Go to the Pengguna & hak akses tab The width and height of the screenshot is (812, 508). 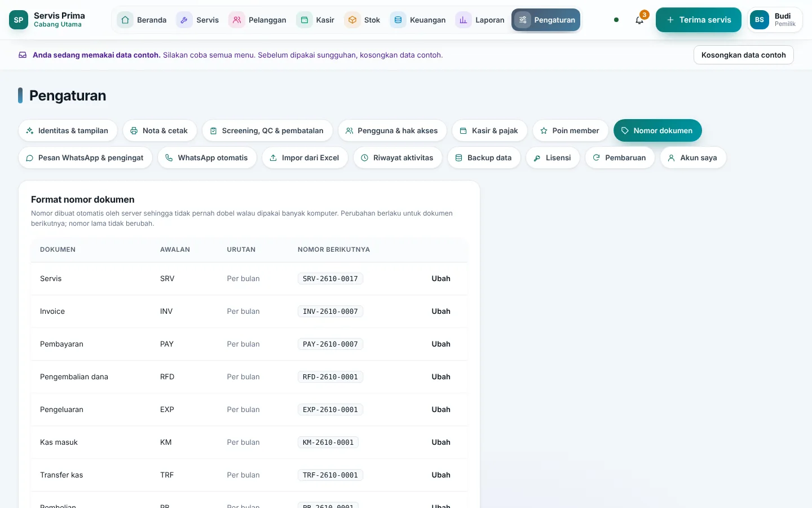[392, 130]
